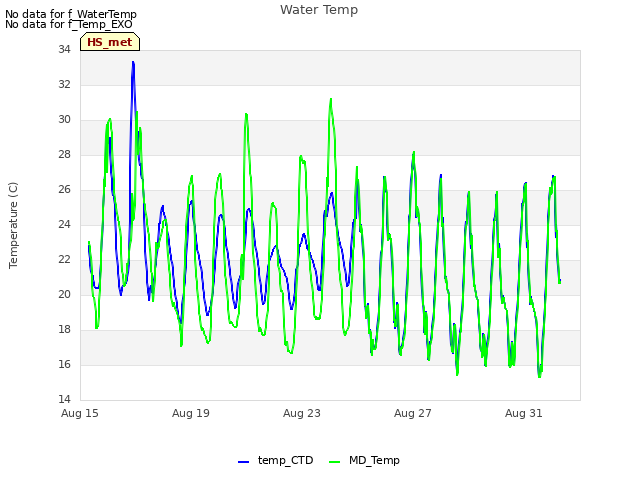Click the Temperature (C) axis label
Viewport: 640px width, 480px height.
tap(13, 225)
